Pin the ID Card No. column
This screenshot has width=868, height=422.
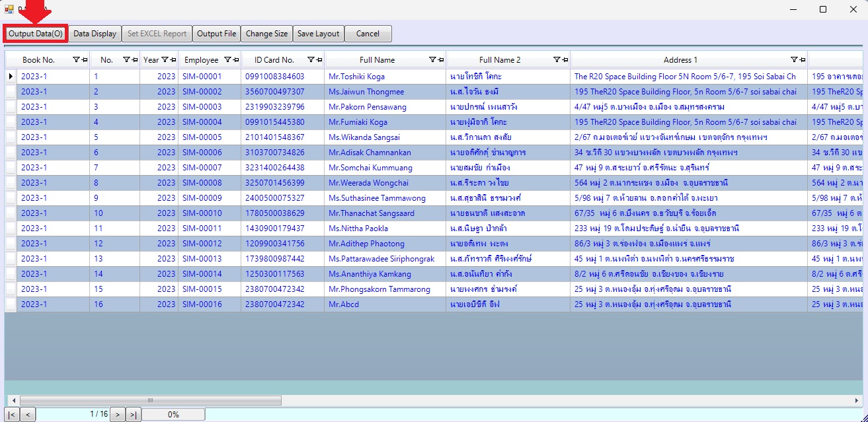click(x=319, y=60)
